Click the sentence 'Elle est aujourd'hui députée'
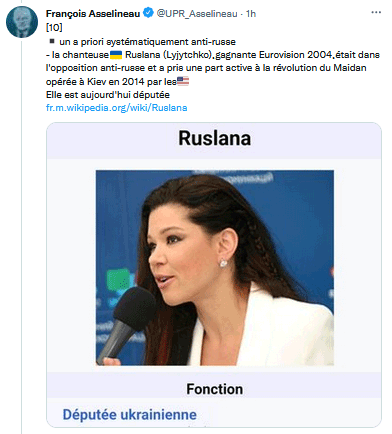The image size is (392, 434). 108,95
